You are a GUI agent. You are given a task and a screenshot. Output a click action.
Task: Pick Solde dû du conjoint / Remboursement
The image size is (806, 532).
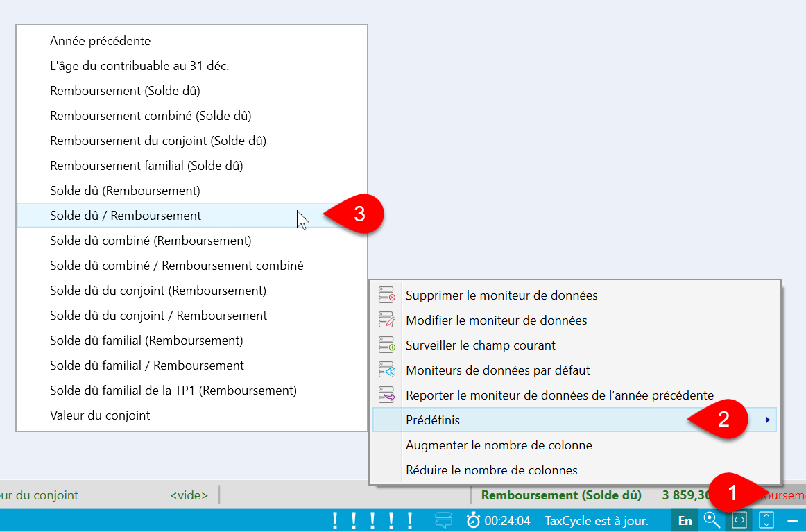pyautogui.click(x=192, y=316)
